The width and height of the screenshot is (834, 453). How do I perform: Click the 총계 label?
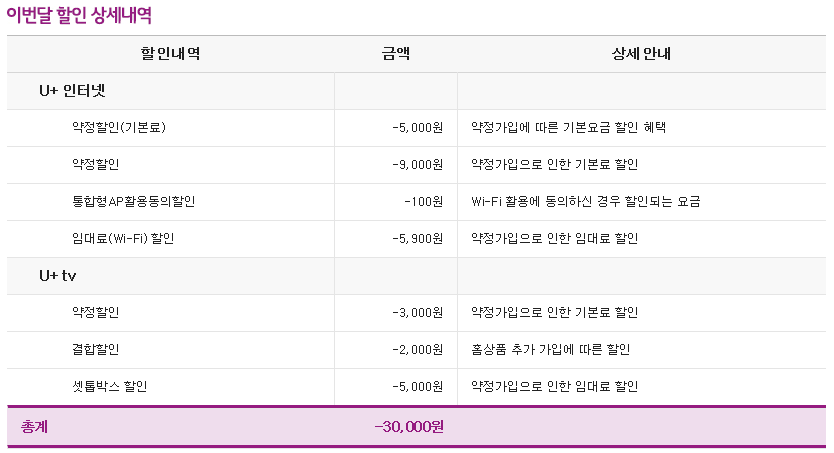click(x=34, y=427)
